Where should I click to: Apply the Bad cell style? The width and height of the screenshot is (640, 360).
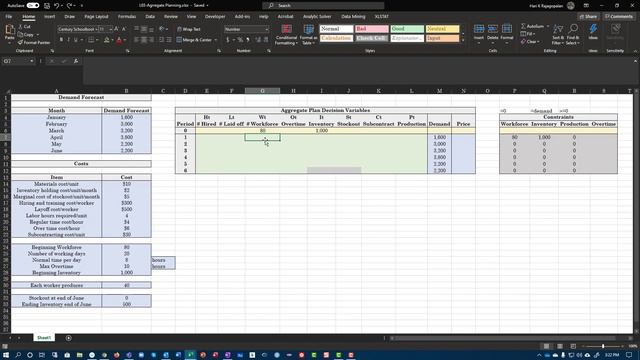coord(371,29)
